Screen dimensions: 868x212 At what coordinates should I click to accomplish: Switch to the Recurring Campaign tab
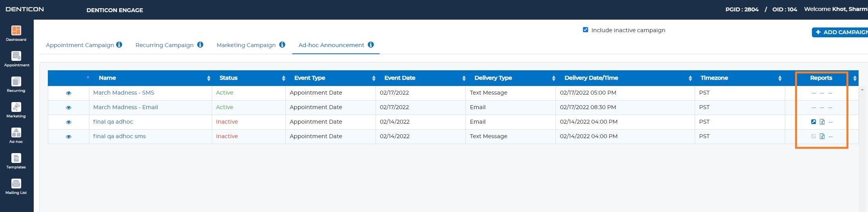click(165, 45)
